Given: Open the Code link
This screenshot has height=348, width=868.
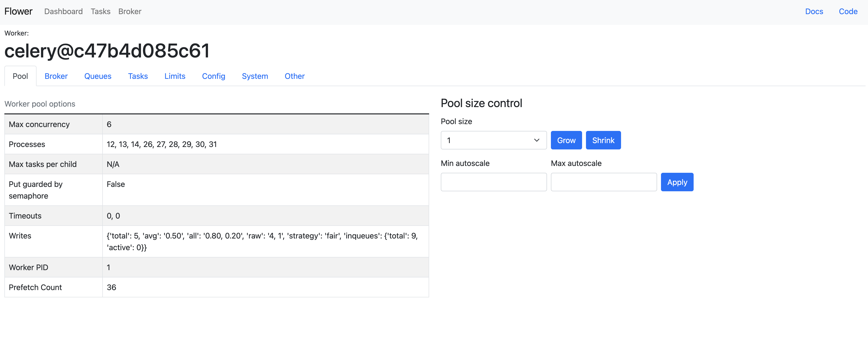Looking at the screenshot, I should (848, 11).
